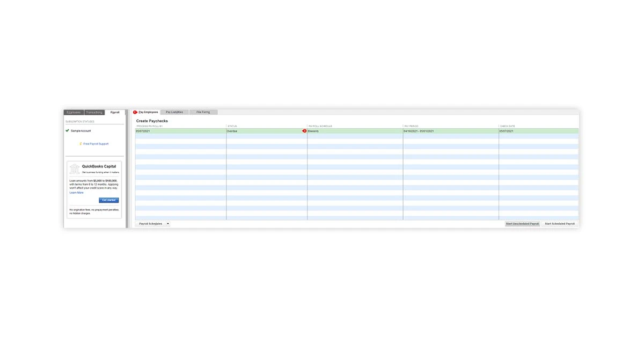Click the Payroll tab
644x337 pixels.
[115, 112]
